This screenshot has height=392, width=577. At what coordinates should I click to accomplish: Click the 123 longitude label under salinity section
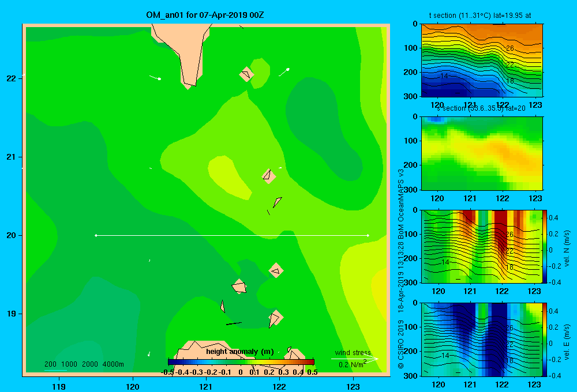535,198
